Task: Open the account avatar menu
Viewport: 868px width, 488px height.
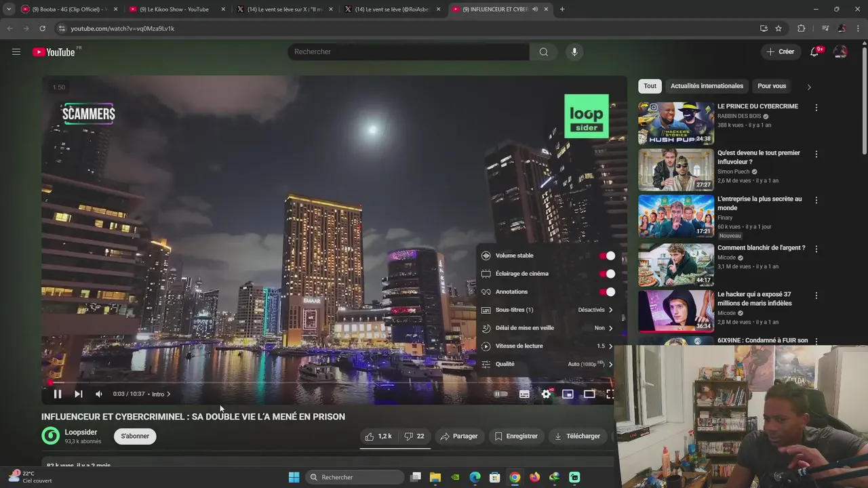Action: [840, 52]
